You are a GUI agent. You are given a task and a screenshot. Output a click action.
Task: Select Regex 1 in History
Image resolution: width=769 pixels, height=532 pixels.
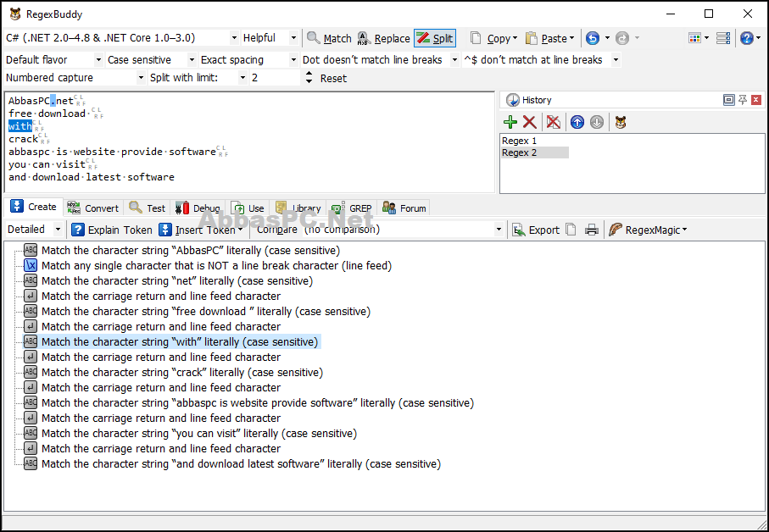pos(520,141)
